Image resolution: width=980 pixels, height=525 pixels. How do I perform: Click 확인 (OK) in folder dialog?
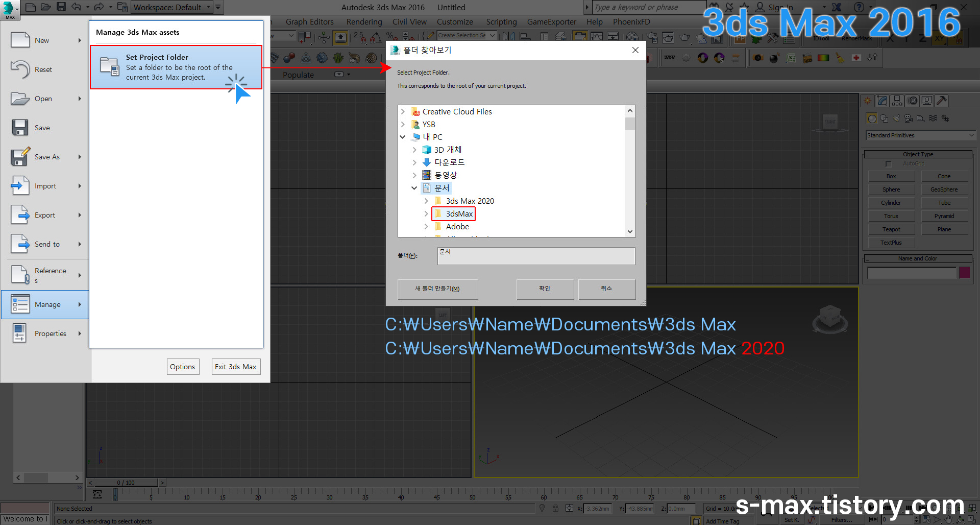[x=545, y=289]
